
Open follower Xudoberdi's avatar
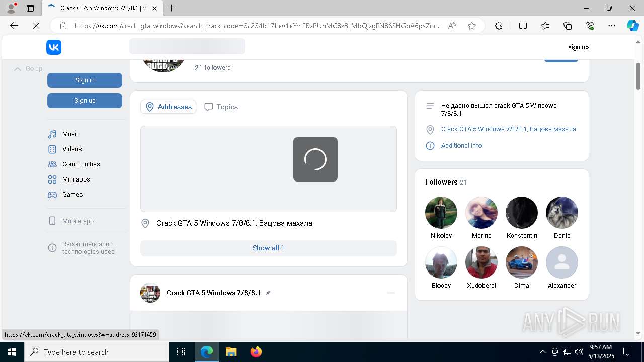[x=481, y=262]
